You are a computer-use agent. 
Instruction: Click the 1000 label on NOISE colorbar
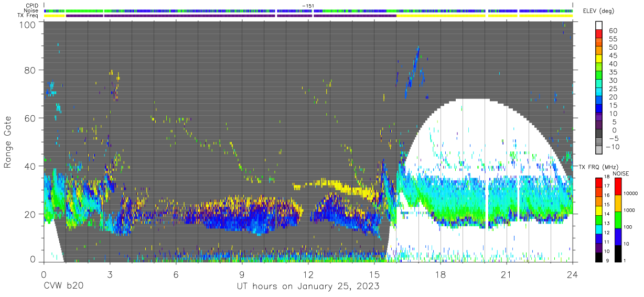pyautogui.click(x=629, y=211)
